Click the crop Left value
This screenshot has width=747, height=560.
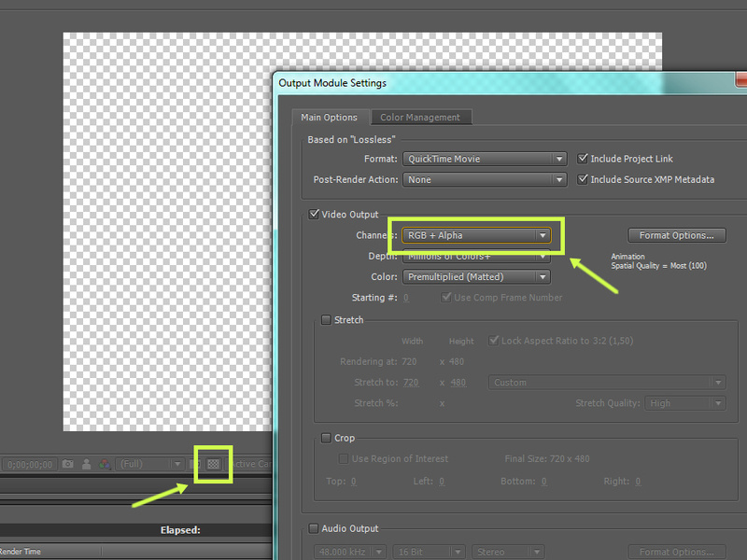(442, 482)
